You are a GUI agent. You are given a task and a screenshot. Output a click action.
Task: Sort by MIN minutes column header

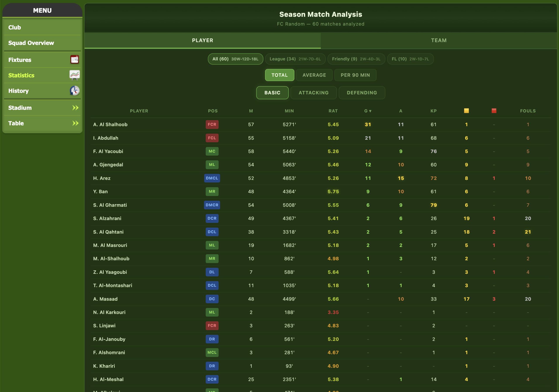(x=289, y=111)
